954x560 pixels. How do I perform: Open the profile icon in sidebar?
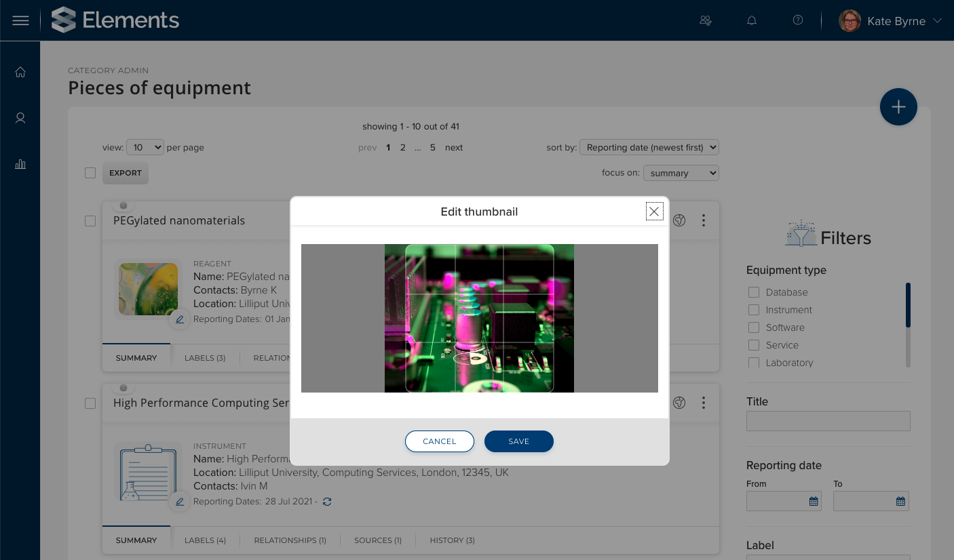pos(20,118)
